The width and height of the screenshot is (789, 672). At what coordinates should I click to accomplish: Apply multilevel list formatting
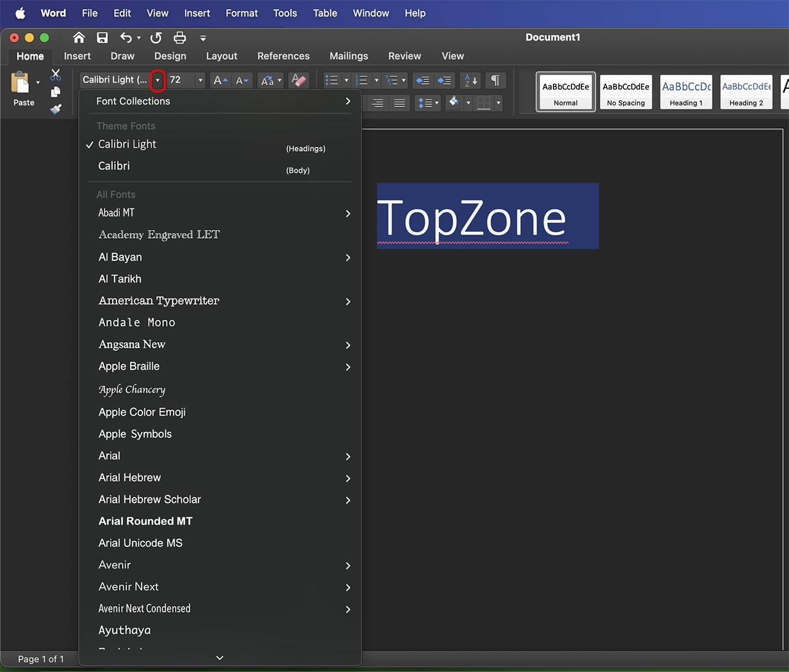pos(392,80)
